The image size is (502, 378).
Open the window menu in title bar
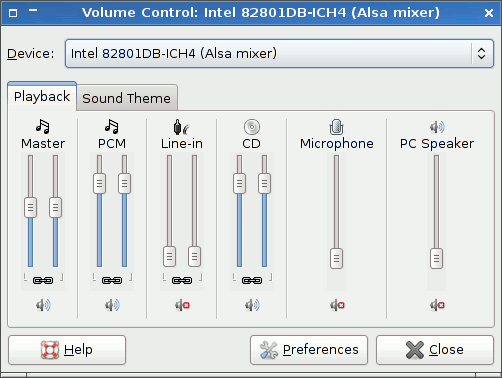pos(13,13)
